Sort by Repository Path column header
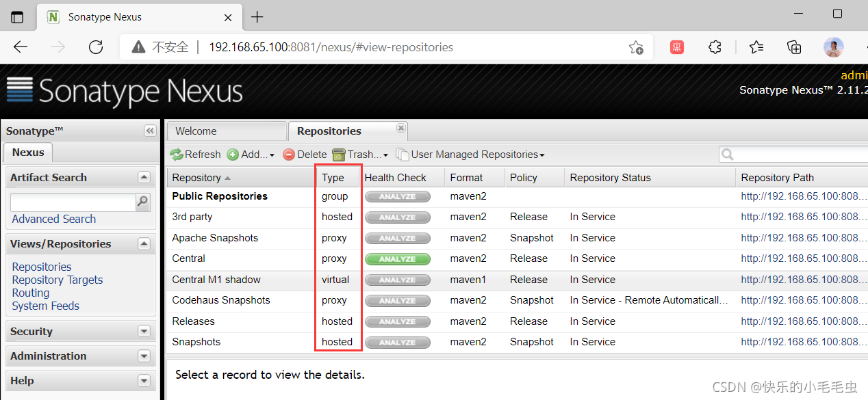This screenshot has width=868, height=400. 802,178
